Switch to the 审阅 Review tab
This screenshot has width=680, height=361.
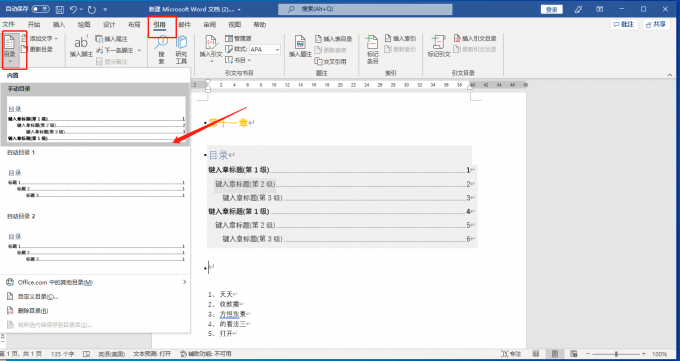[x=209, y=25]
